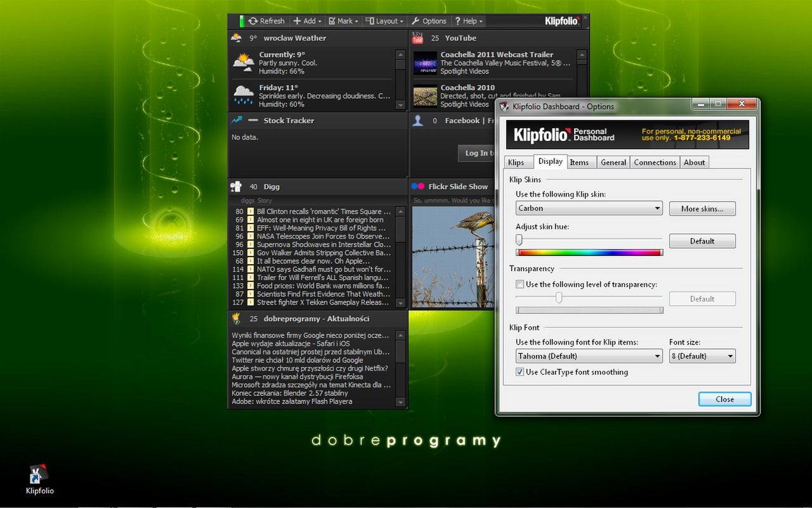Image resolution: width=812 pixels, height=508 pixels.
Task: Click YouTube klip scrollbar up arrow
Action: click(x=582, y=55)
